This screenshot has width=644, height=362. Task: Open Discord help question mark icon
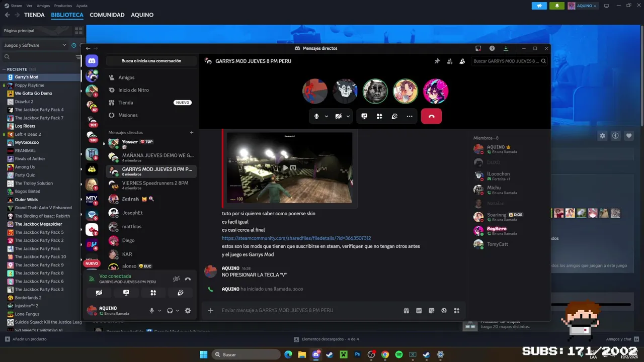(x=492, y=48)
